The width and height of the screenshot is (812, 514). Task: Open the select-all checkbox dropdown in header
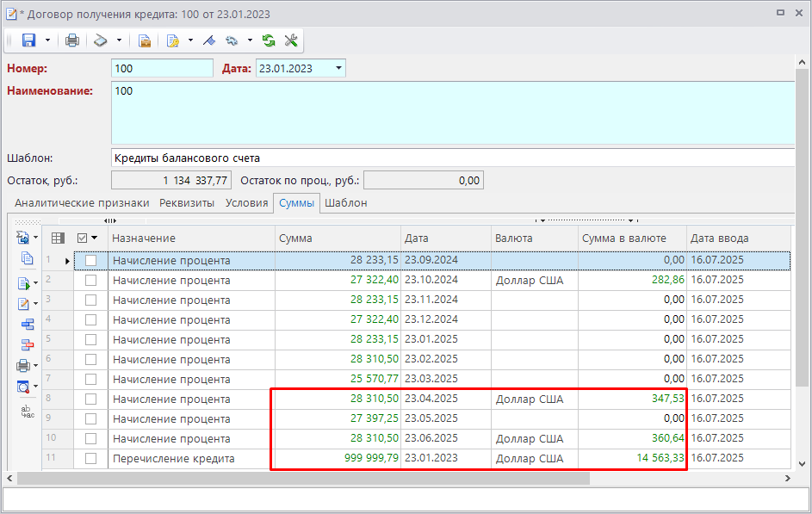coord(94,238)
